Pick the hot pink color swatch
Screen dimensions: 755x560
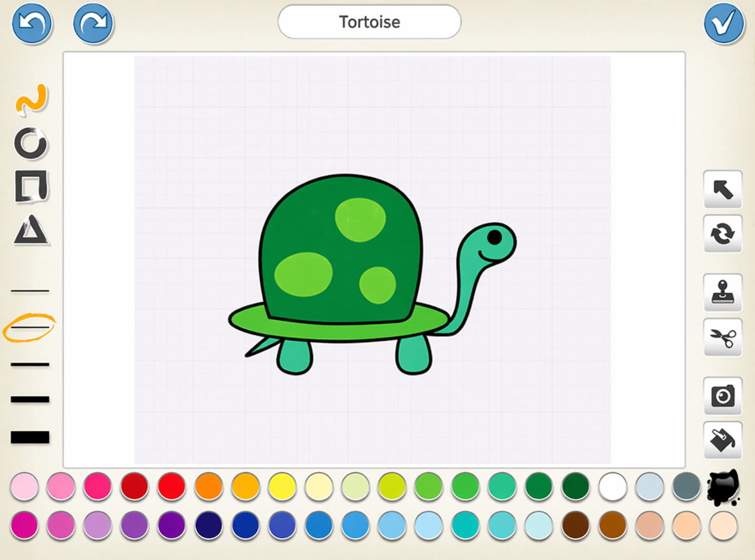(97, 486)
